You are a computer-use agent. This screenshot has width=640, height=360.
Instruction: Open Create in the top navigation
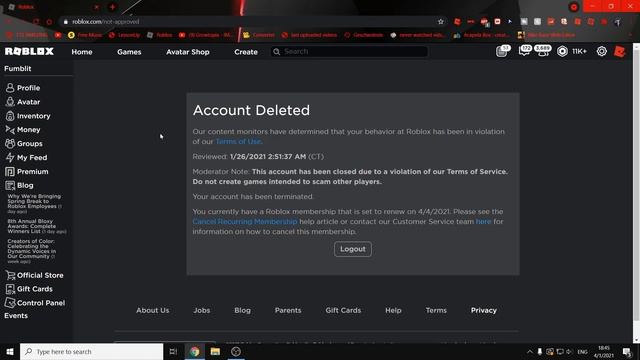246,52
